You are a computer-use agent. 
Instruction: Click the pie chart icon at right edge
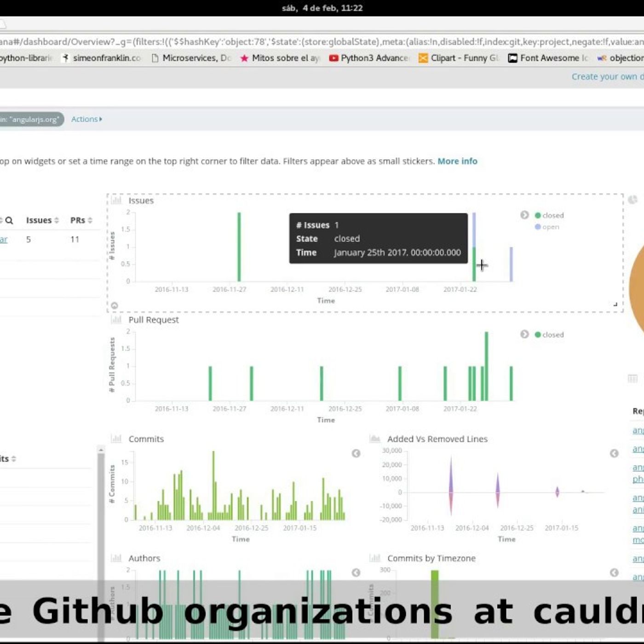[x=633, y=200]
